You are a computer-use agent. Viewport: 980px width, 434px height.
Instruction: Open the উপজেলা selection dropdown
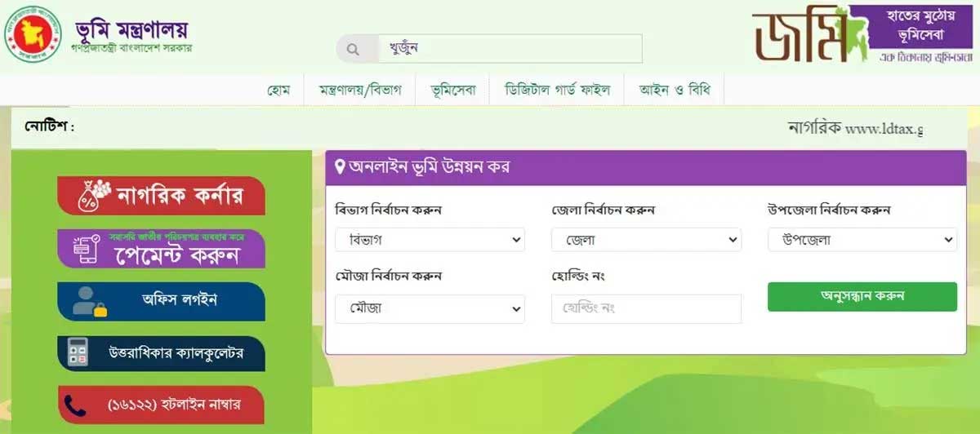coord(862,240)
